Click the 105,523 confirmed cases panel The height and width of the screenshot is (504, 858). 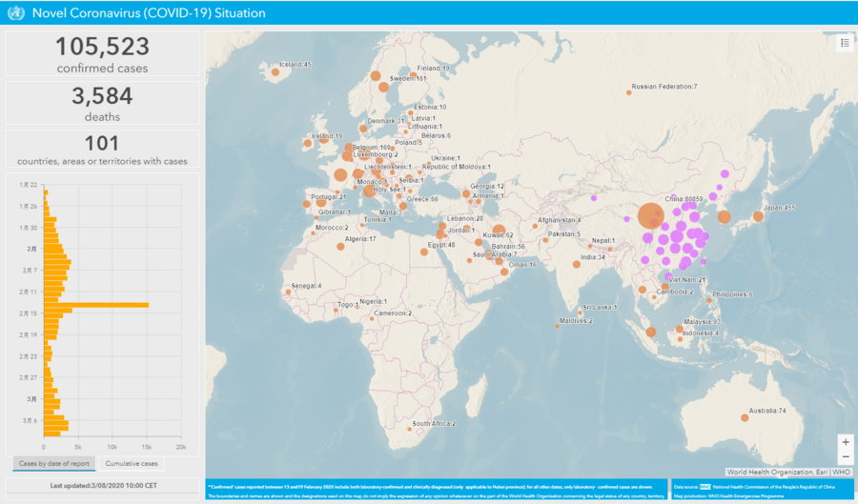(x=102, y=53)
